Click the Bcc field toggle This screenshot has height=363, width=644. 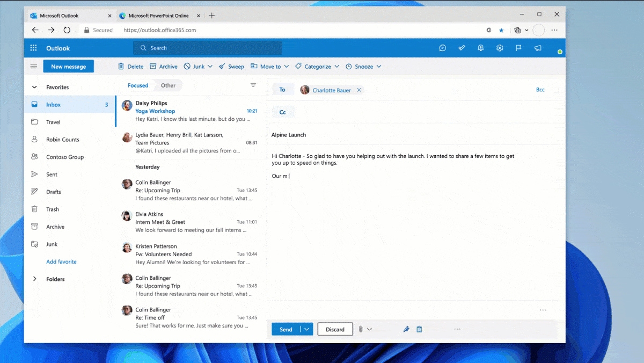pyautogui.click(x=540, y=89)
